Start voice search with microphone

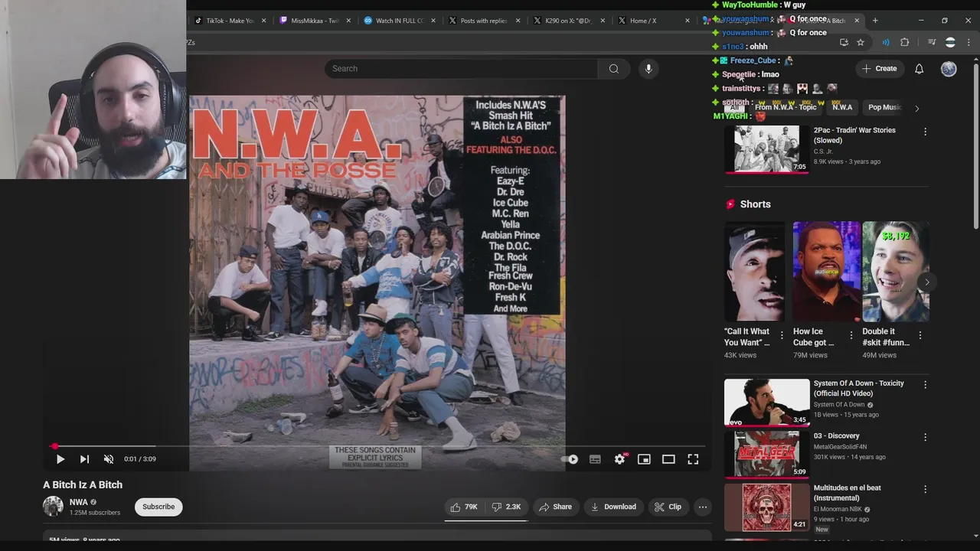(x=648, y=69)
